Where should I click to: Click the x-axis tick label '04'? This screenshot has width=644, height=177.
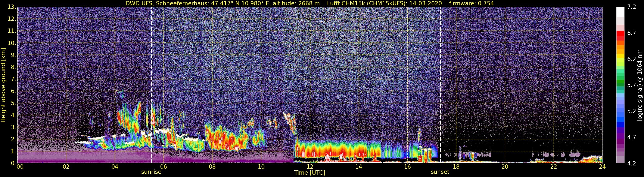115,167
